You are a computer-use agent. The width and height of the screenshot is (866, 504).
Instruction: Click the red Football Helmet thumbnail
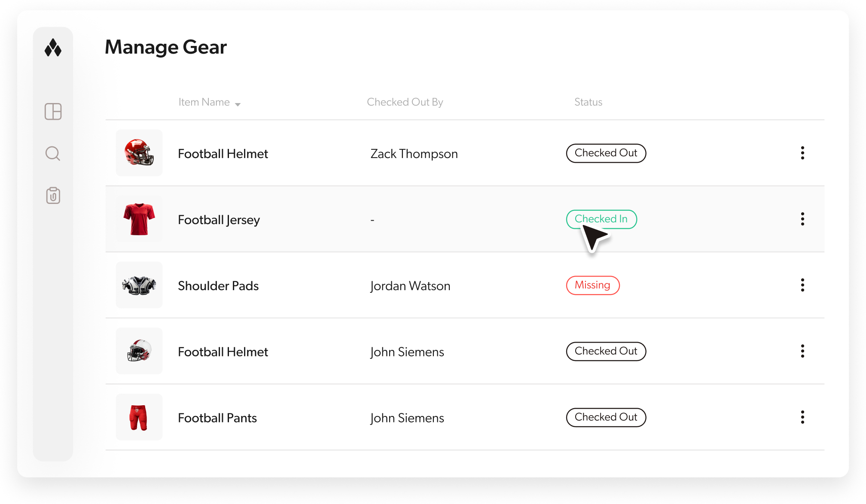pos(139,153)
